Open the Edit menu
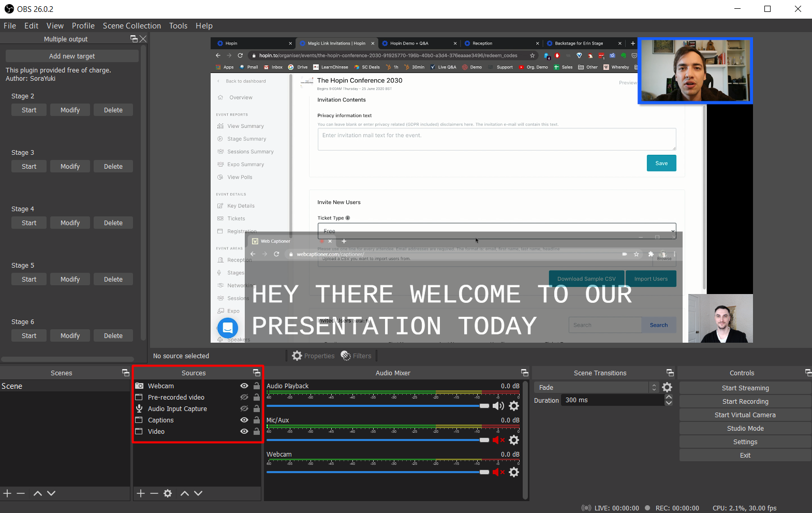The width and height of the screenshot is (812, 513). [31, 25]
